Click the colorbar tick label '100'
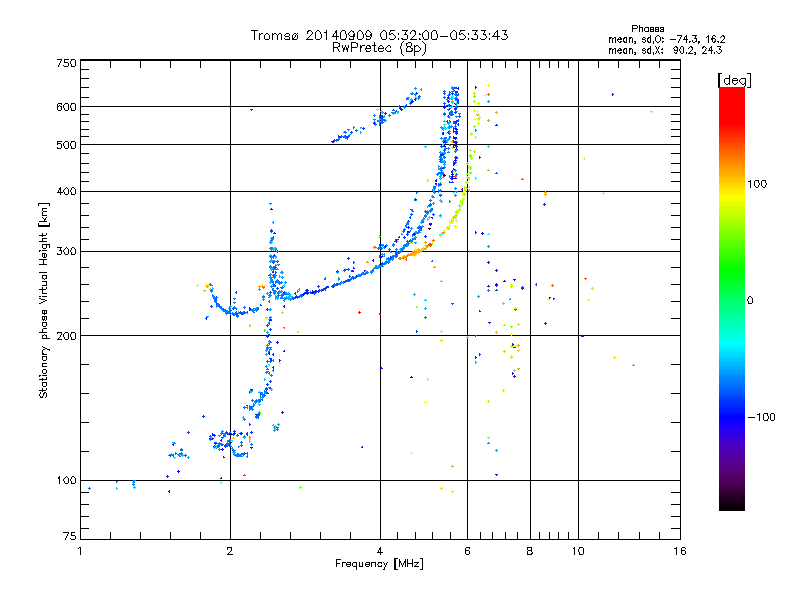800x600 pixels. [757, 184]
